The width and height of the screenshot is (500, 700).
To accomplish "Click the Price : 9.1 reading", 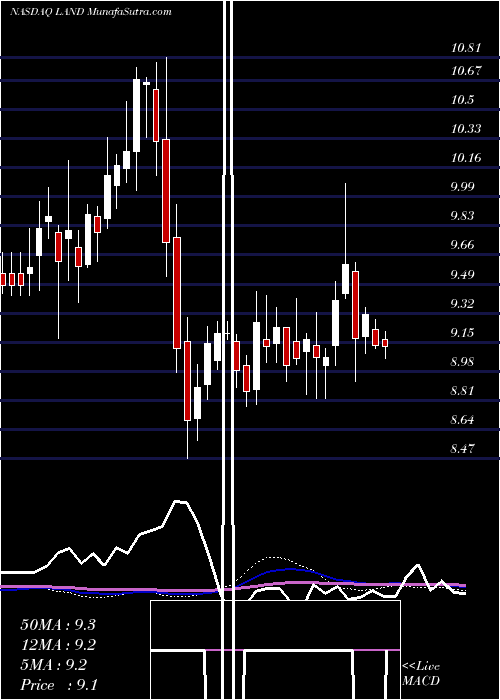I will [58, 685].
